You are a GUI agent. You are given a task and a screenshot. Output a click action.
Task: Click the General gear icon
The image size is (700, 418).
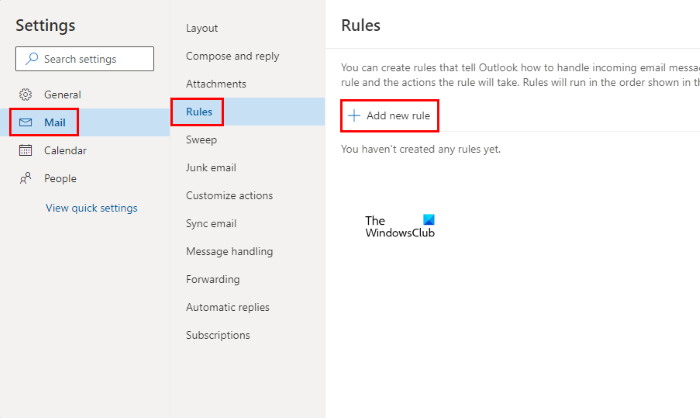coord(26,94)
